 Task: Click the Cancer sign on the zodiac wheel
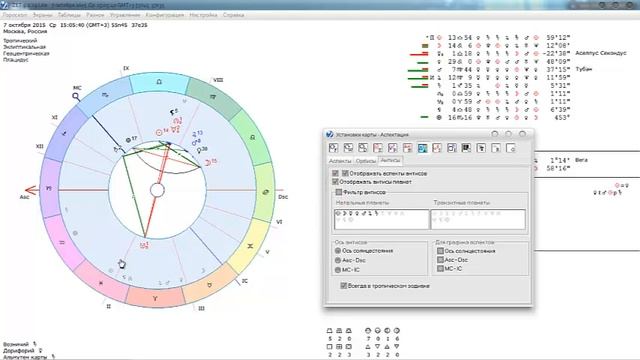click(x=265, y=192)
